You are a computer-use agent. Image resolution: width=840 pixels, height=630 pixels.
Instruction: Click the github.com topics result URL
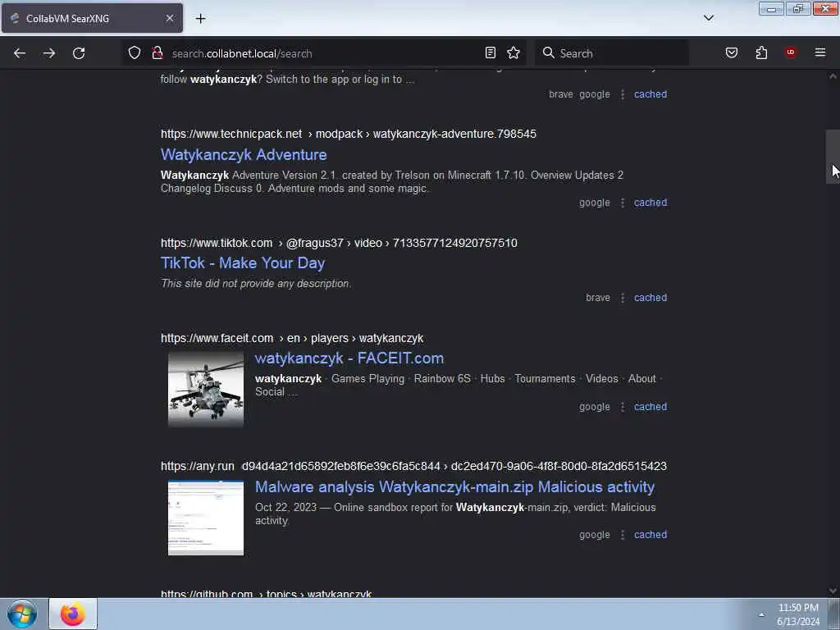pos(267,594)
